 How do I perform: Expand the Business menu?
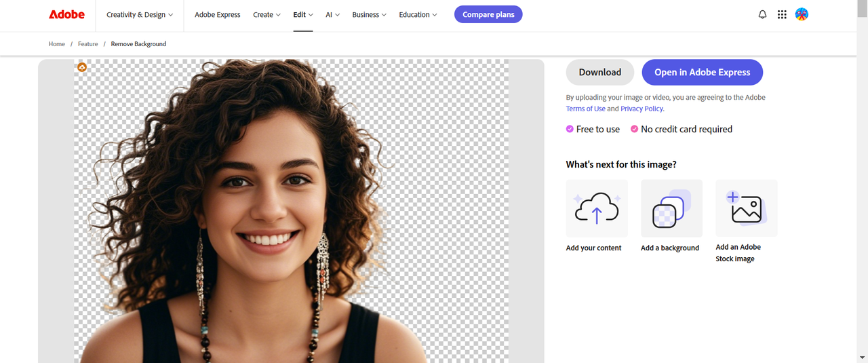tap(369, 15)
